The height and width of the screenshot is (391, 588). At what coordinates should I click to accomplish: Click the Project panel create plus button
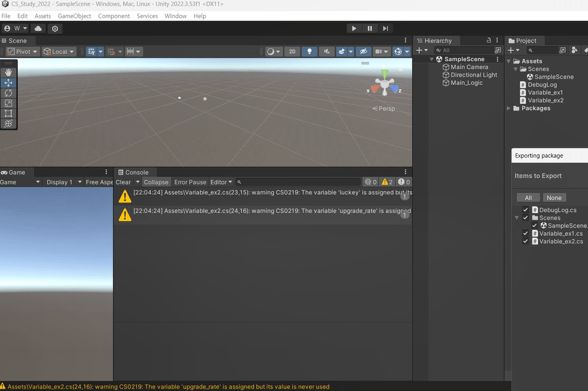[x=513, y=50]
